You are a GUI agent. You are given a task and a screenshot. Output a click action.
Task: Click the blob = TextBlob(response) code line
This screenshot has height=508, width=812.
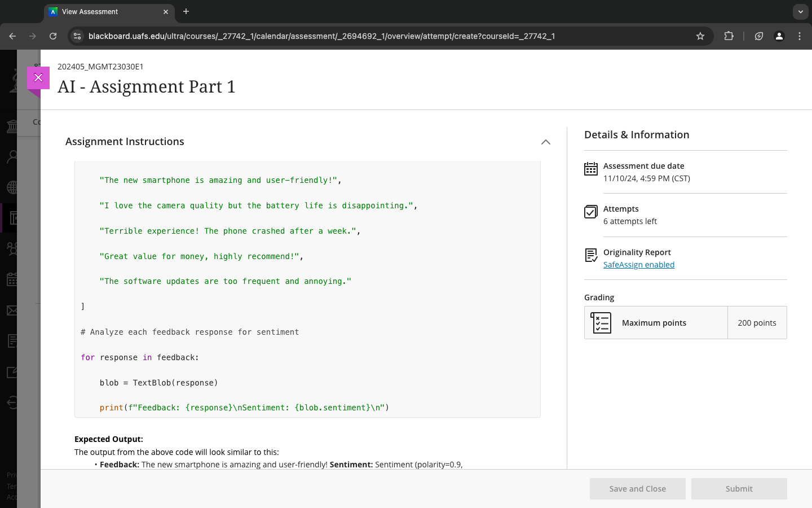click(x=159, y=383)
